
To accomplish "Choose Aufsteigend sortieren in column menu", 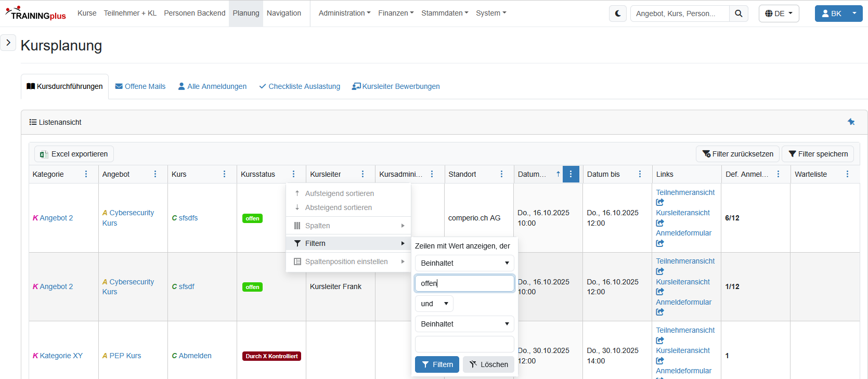I will 339,193.
